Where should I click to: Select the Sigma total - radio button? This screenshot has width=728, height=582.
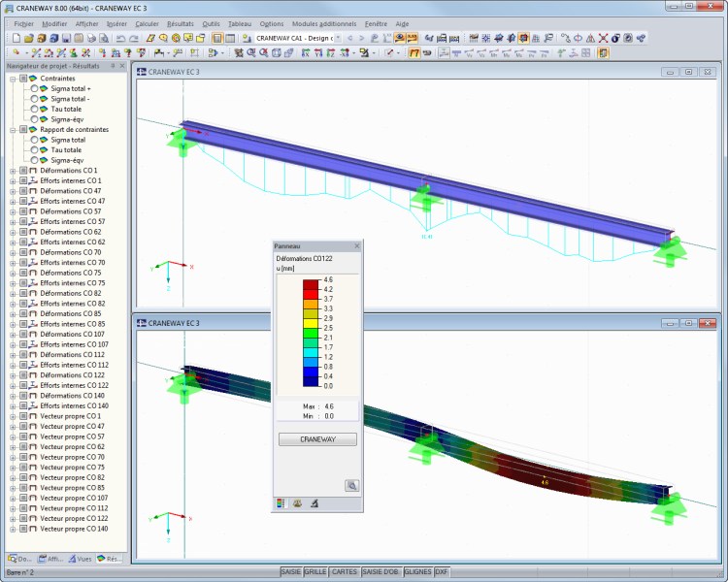[x=34, y=98]
